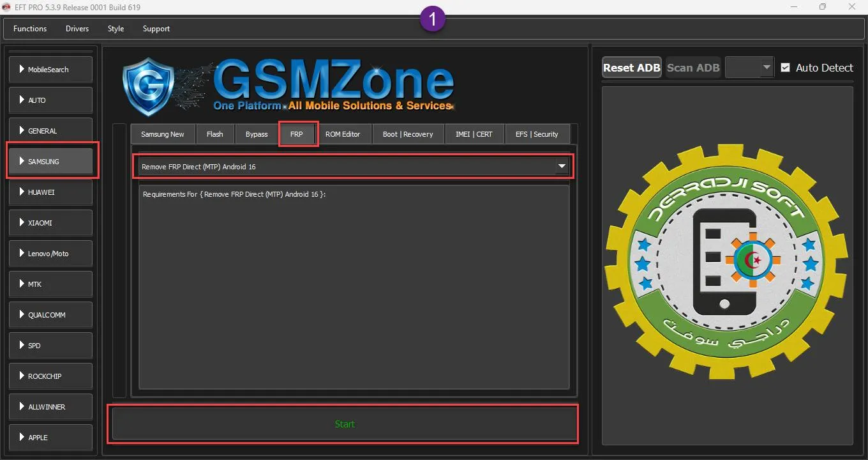868x460 pixels.
Task: Switch to the ROM Editor tab
Action: click(343, 134)
